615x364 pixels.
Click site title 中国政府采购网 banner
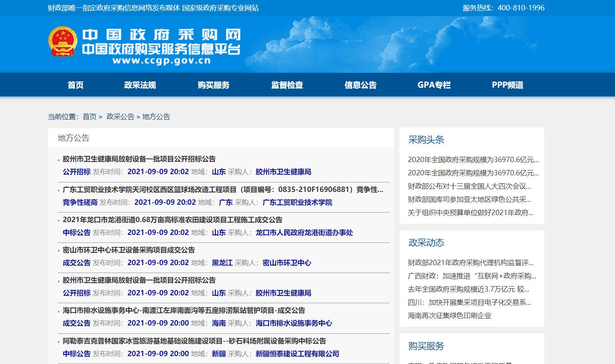(x=161, y=35)
